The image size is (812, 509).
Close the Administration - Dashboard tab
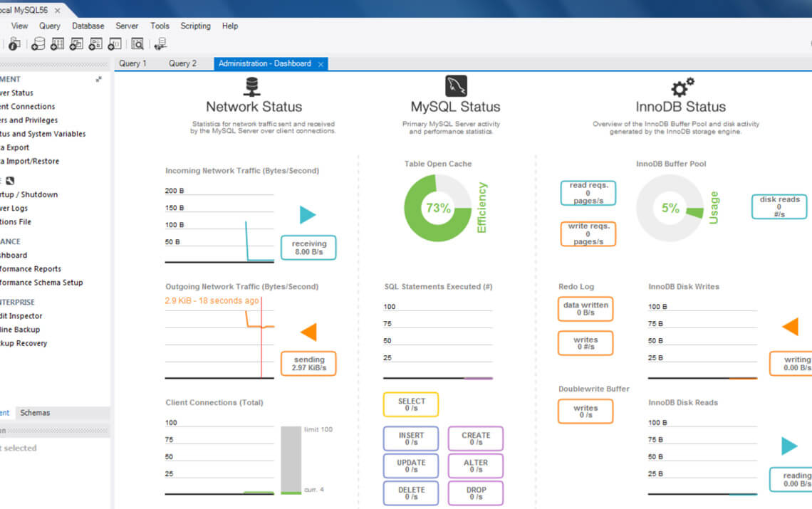click(321, 64)
